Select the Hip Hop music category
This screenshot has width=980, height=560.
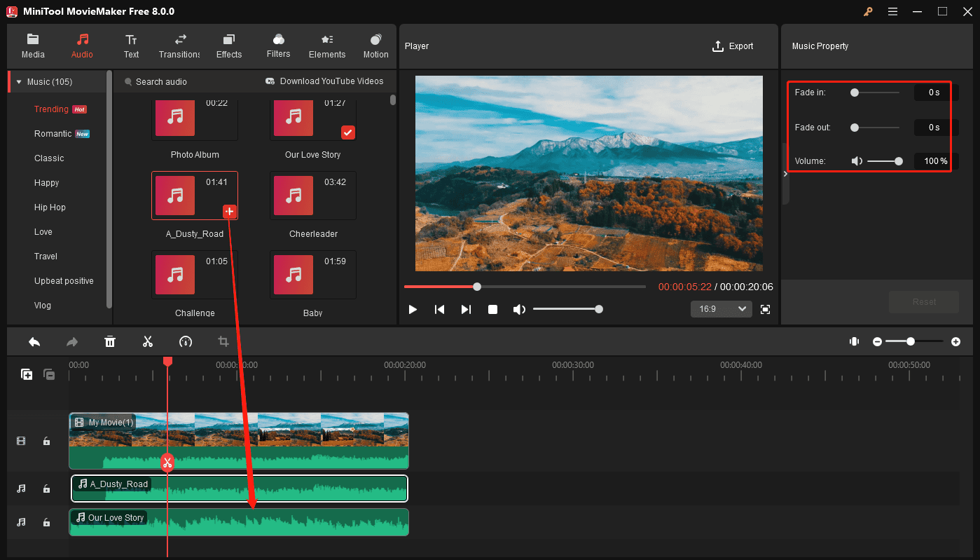[50, 207]
